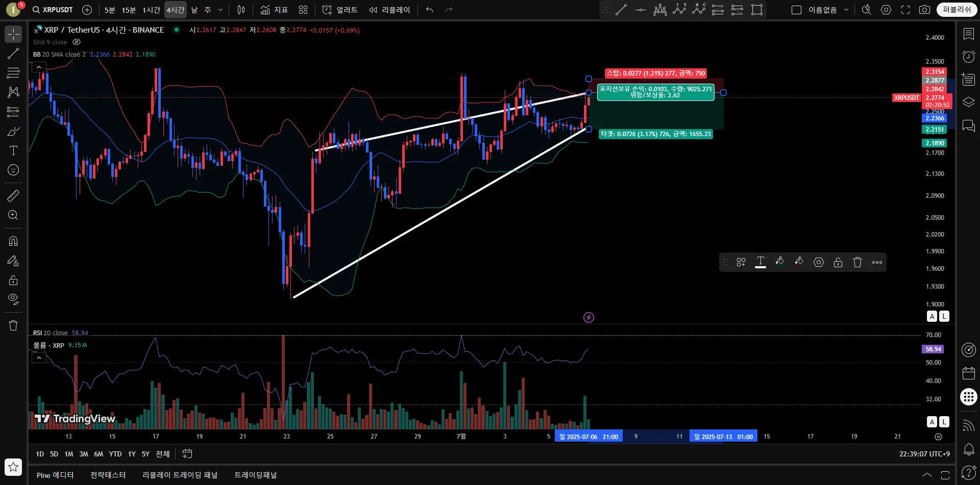The width and height of the screenshot is (980, 485).
Task: Toggle log scale L on RSI pane
Action: (944, 422)
